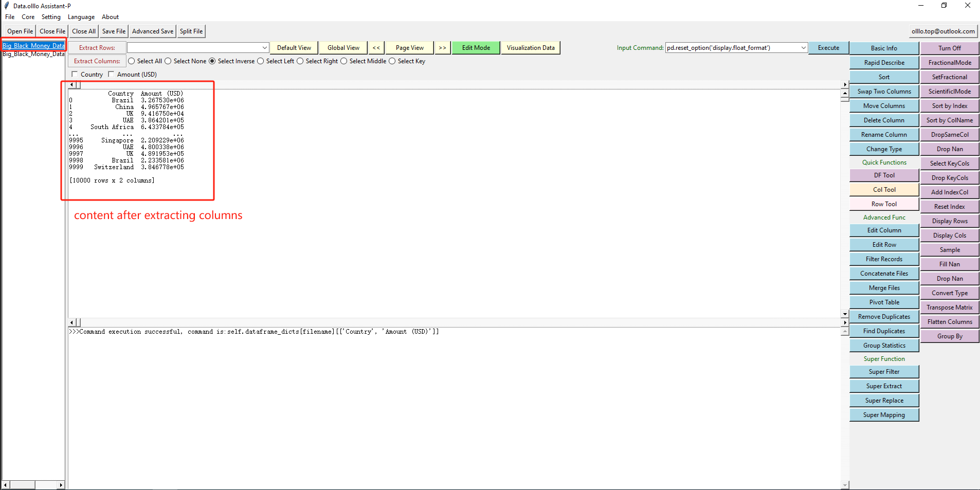Enable FractionalMode
This screenshot has width=980, height=490.
[x=950, y=63]
